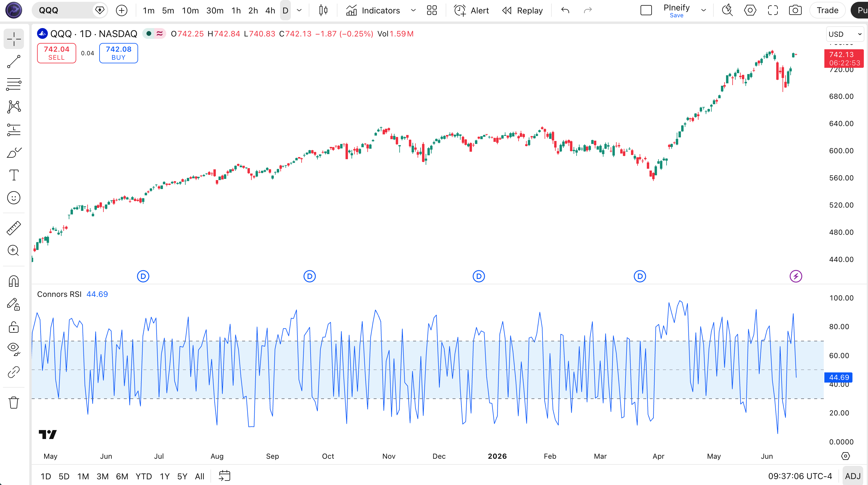Expand the layout manage dropdown arrow
This screenshot has height=485, width=868.
(x=704, y=10)
